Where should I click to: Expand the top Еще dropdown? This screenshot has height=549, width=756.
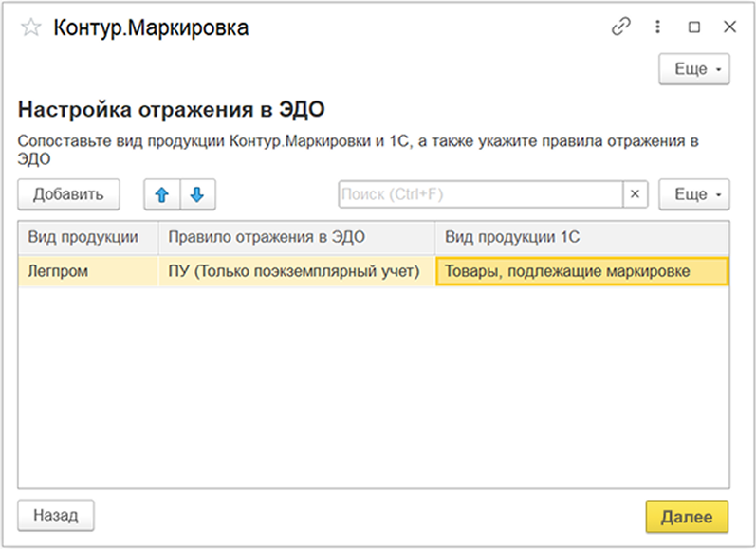click(694, 69)
